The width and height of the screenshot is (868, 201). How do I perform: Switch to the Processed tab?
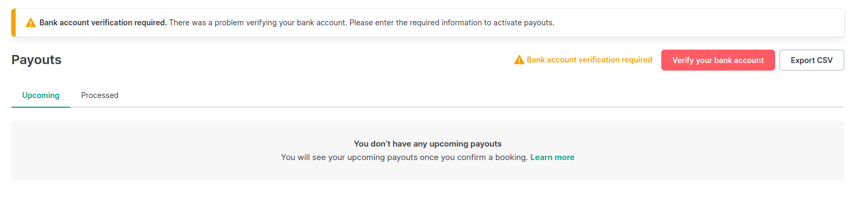click(x=99, y=95)
